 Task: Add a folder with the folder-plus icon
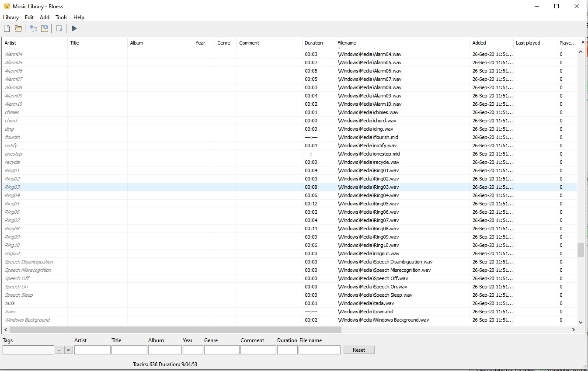(x=45, y=28)
